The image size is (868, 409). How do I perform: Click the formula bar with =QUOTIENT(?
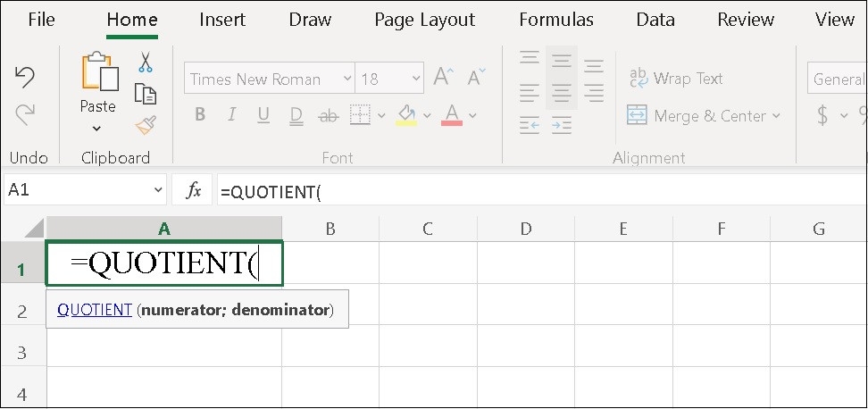(x=543, y=191)
